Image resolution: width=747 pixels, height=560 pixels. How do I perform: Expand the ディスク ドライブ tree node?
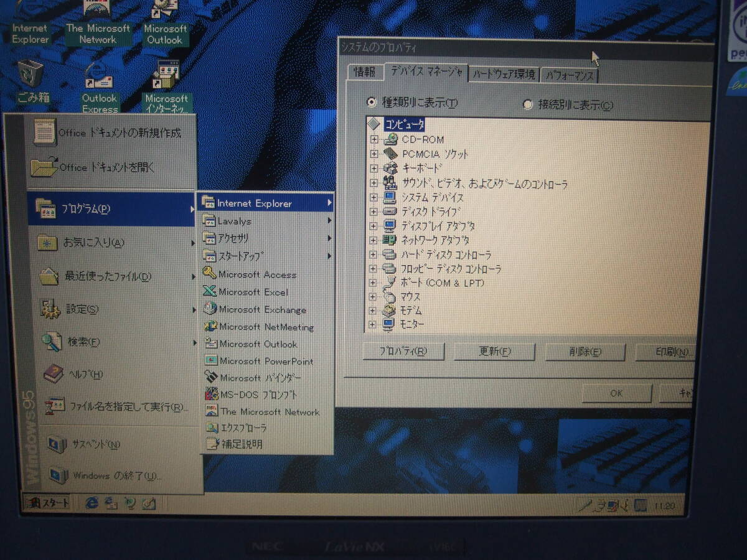pyautogui.click(x=374, y=212)
